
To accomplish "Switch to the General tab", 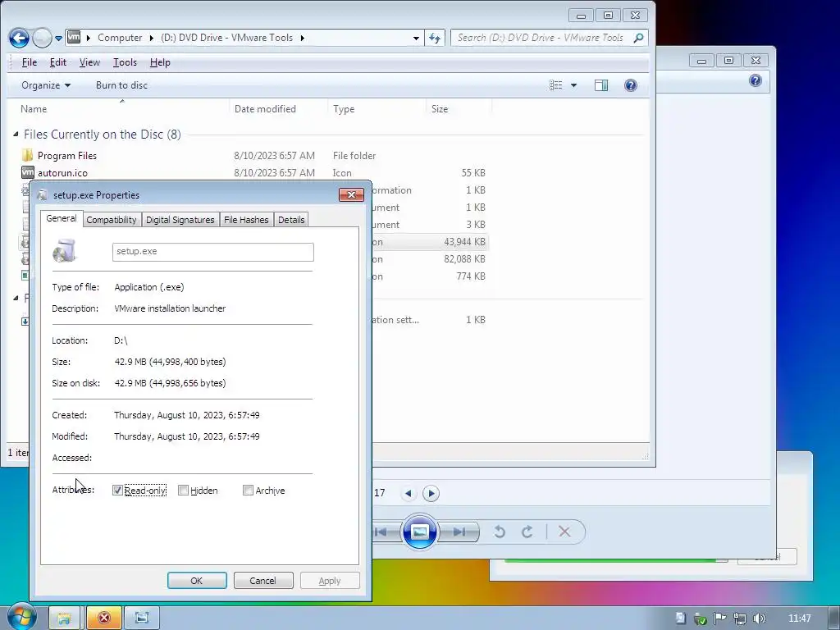I will coord(61,218).
